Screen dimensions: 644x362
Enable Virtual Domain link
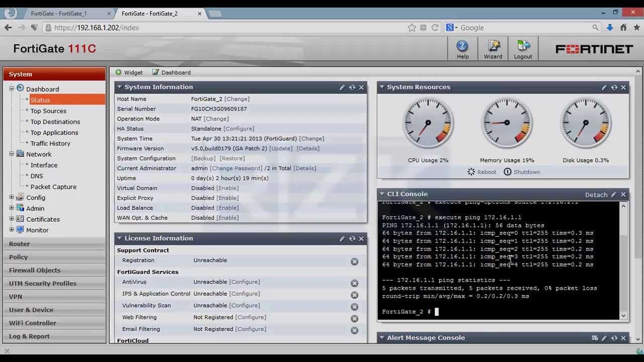tap(227, 188)
